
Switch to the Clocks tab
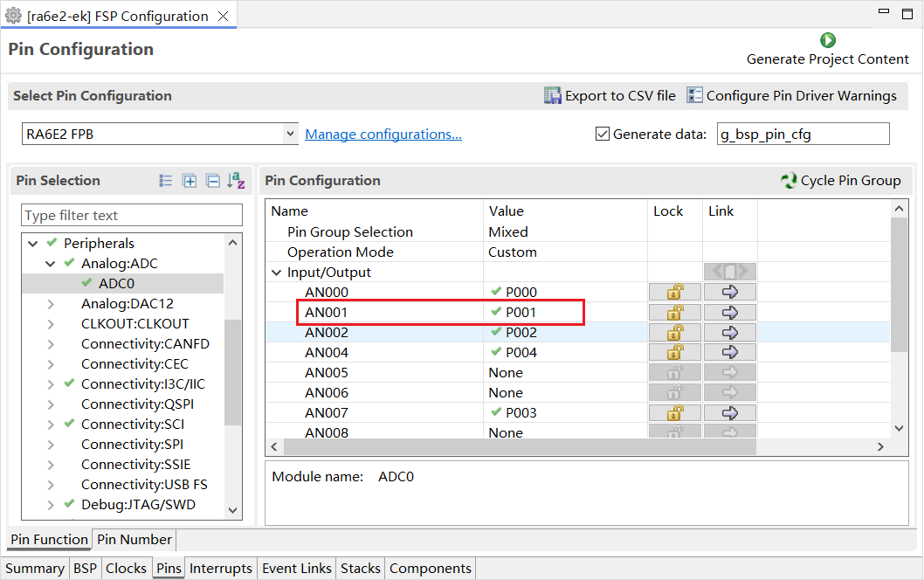point(126,569)
